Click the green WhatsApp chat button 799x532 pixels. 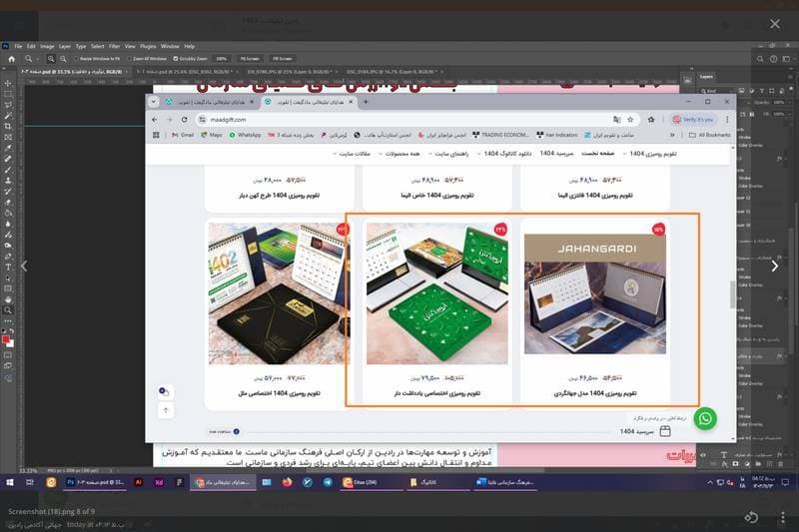tap(705, 418)
